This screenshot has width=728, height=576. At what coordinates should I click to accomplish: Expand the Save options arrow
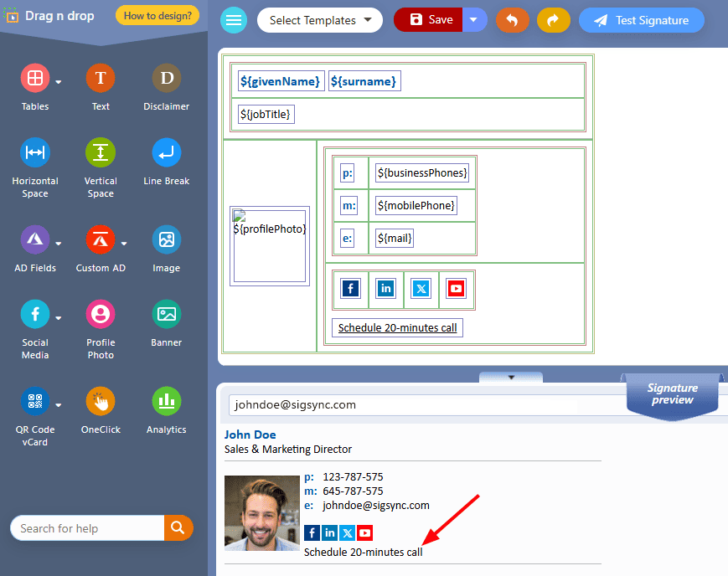(474, 20)
